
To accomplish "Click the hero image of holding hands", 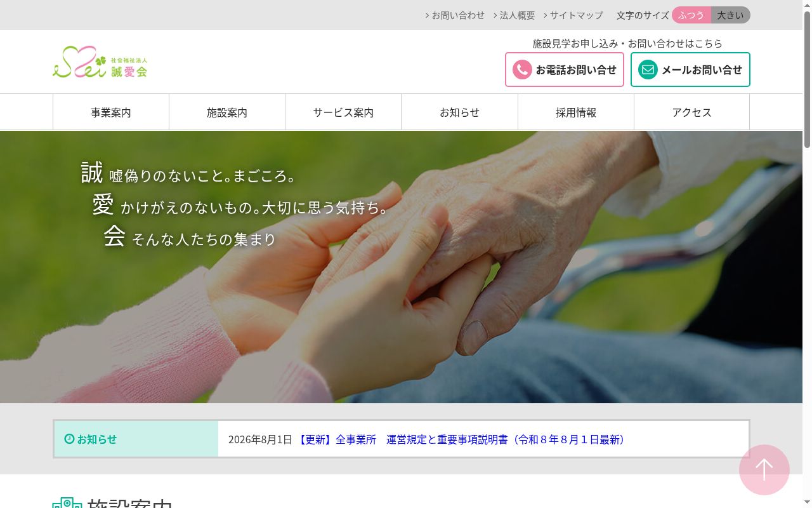I will 401,267.
